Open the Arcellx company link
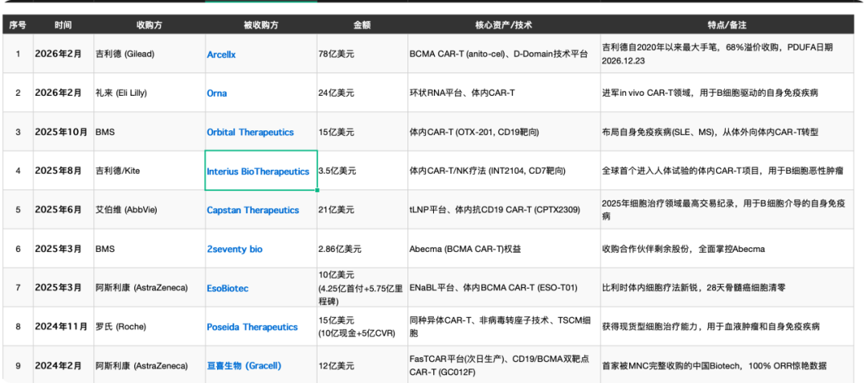Viewport: 868px width, 383px height. point(221,55)
